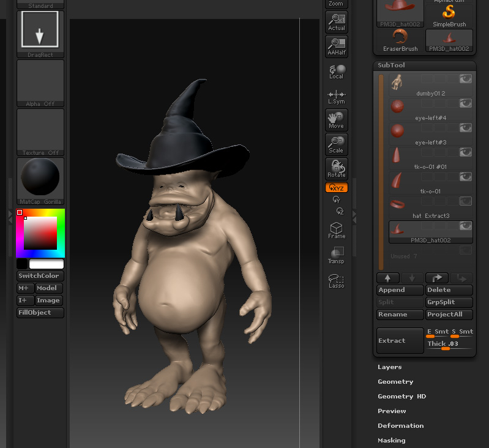
Task: Toggle visibility of eye-left#4 subtool
Action: coord(466,103)
